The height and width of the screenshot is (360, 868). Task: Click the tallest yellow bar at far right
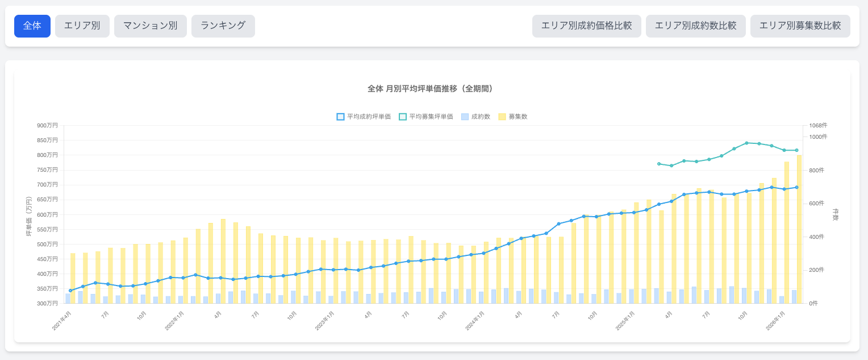click(799, 227)
